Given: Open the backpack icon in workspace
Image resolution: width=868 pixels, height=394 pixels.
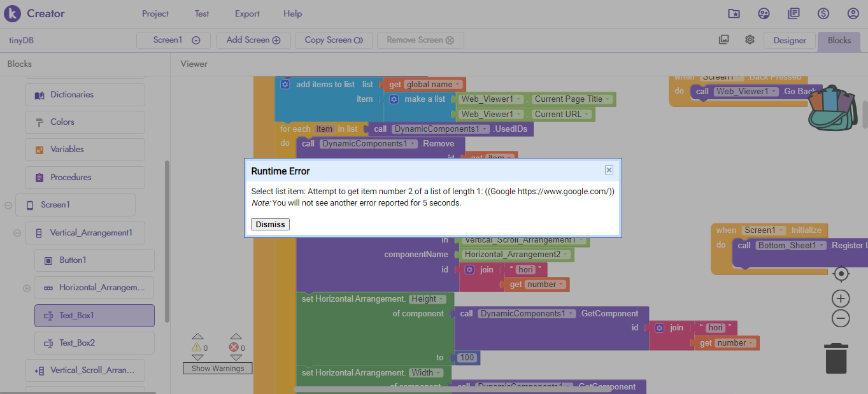Looking at the screenshot, I should click(832, 108).
